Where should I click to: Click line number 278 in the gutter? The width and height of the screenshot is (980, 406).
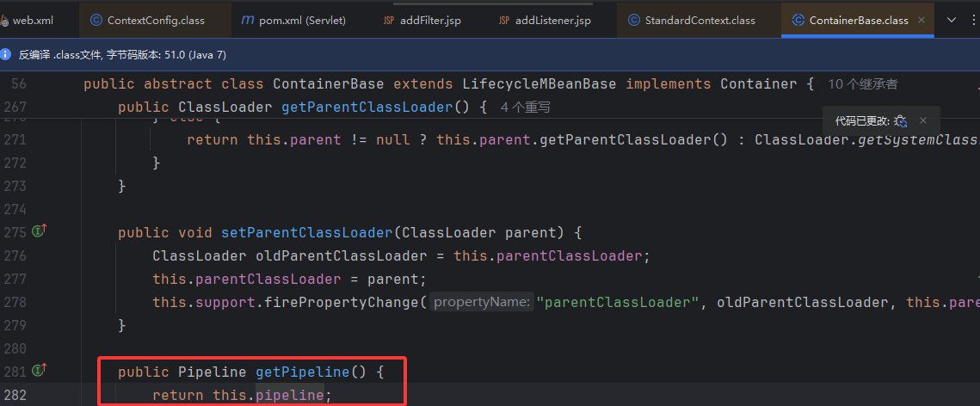point(16,302)
